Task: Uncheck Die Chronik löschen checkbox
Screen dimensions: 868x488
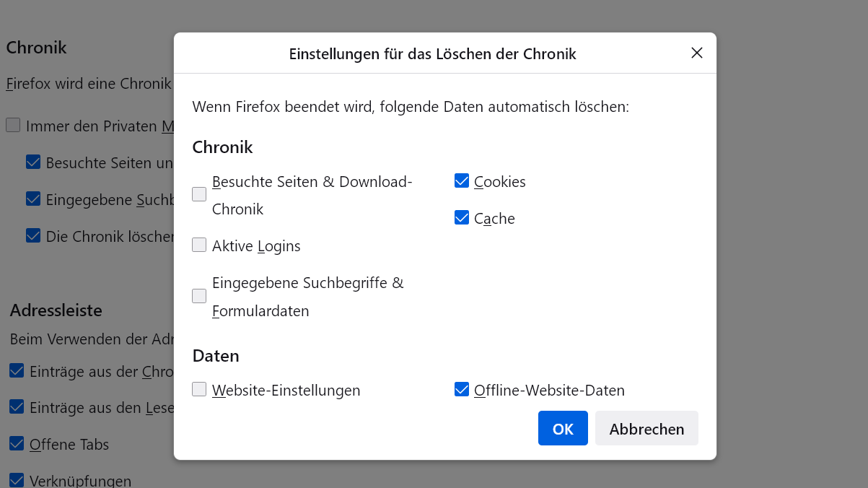Action: [x=33, y=235]
